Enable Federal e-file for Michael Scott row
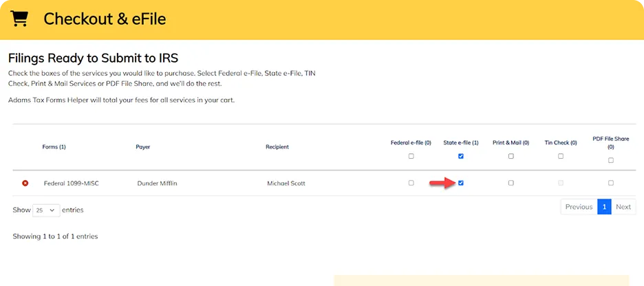 (411, 183)
